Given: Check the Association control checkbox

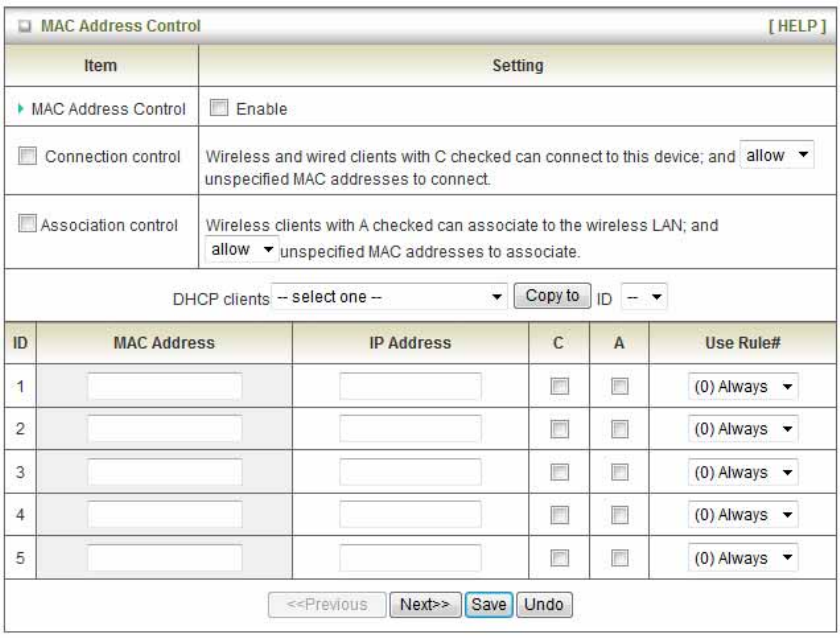Looking at the screenshot, I should tap(30, 224).
